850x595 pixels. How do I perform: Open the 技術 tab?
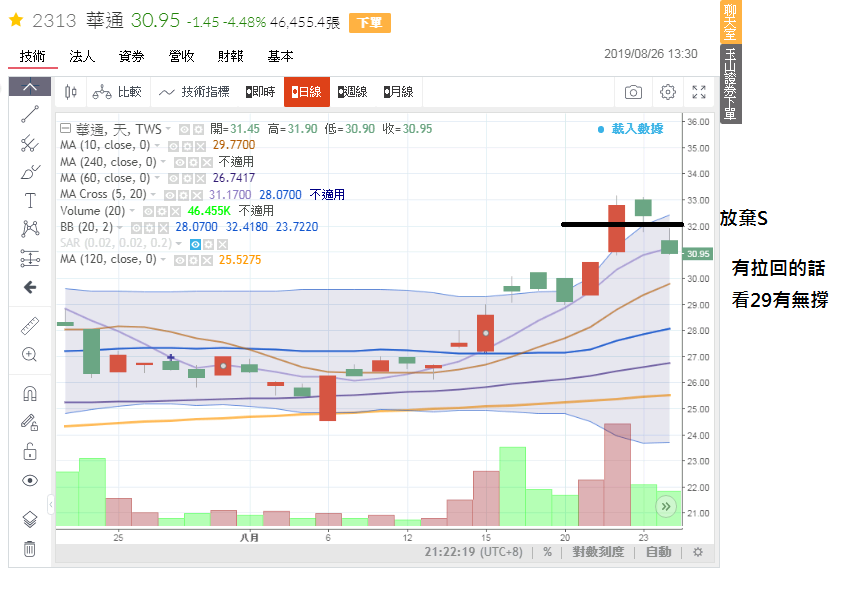click(33, 56)
